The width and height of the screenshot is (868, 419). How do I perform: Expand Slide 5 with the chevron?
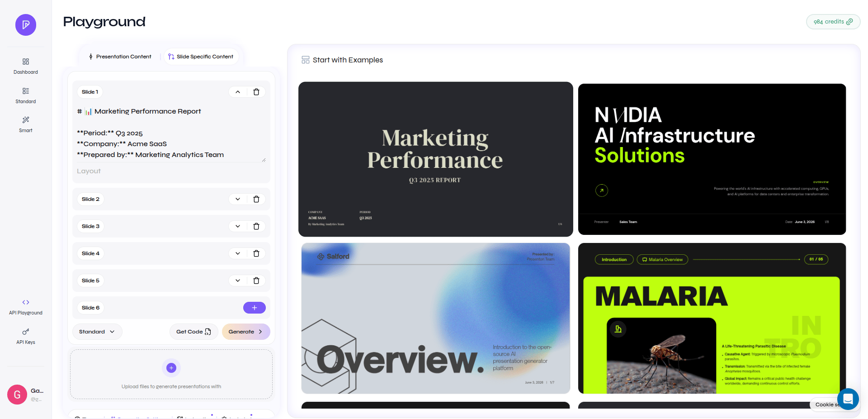[238, 281]
